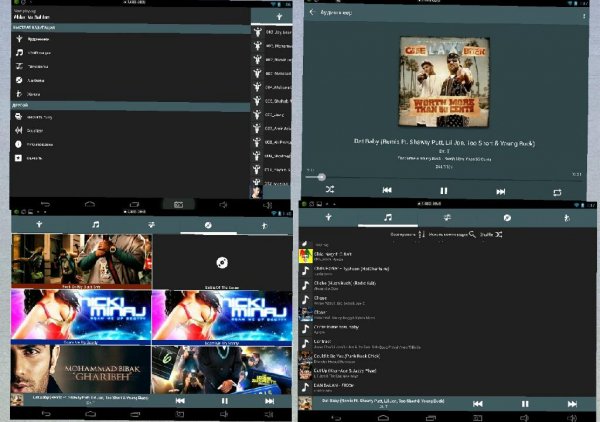Open Nicki Minaj album above the Gharibeh cover

81,316
